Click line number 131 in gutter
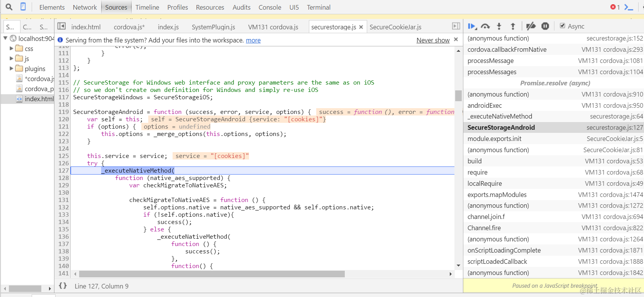 (x=63, y=200)
